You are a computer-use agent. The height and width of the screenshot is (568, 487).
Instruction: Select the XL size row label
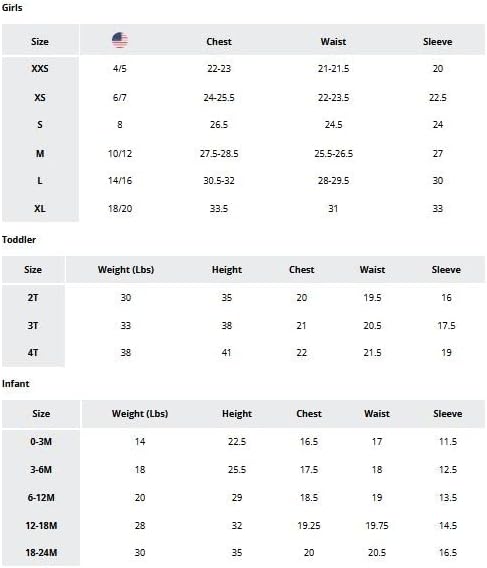pos(40,209)
